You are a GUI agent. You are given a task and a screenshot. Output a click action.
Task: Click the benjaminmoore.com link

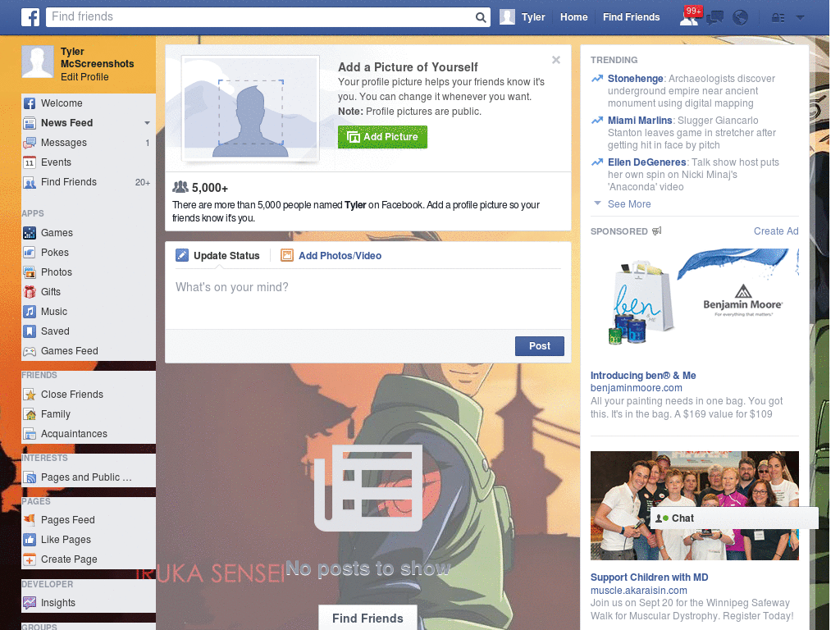point(637,388)
